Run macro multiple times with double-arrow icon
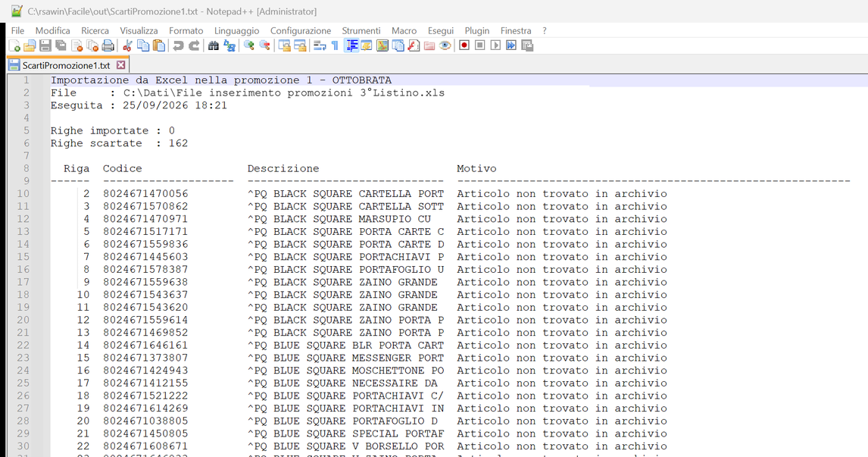This screenshot has height=457, width=868. [511, 46]
